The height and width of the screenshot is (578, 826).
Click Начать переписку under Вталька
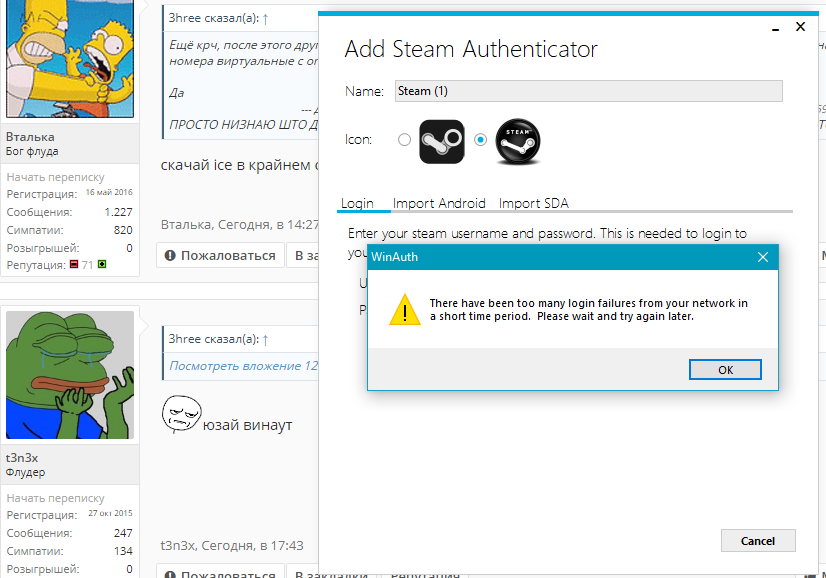(x=55, y=177)
